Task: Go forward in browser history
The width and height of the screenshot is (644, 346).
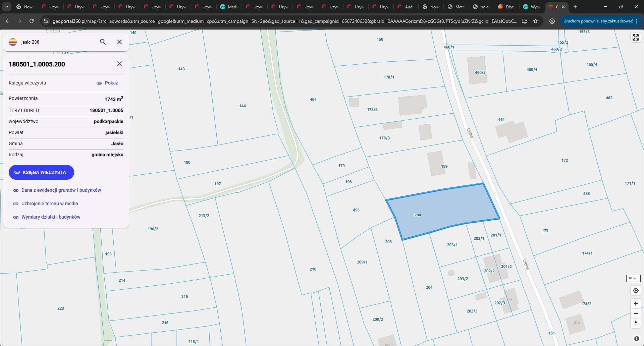Action: tap(19, 21)
